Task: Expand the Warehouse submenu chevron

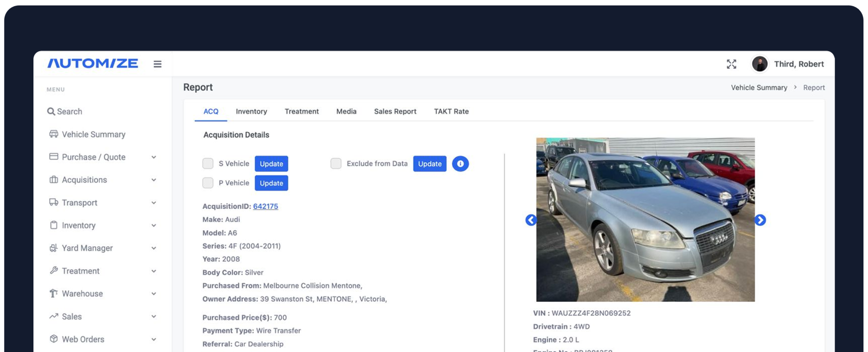Action: (x=154, y=294)
